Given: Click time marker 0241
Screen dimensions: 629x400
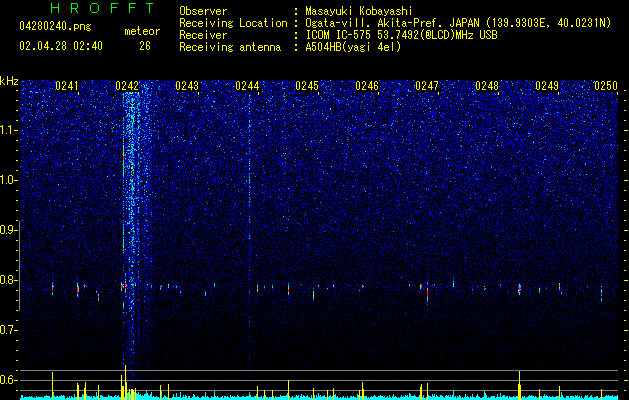Looking at the screenshot, I should 67,86.
